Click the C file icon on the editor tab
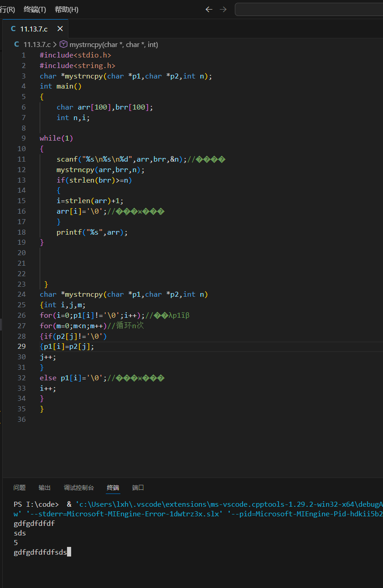The width and height of the screenshot is (383, 588). point(13,29)
